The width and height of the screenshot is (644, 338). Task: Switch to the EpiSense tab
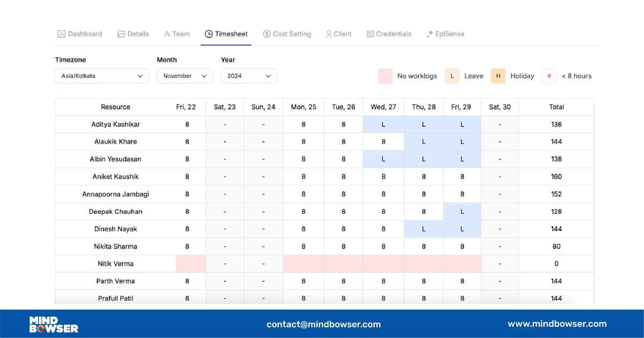[x=446, y=34]
